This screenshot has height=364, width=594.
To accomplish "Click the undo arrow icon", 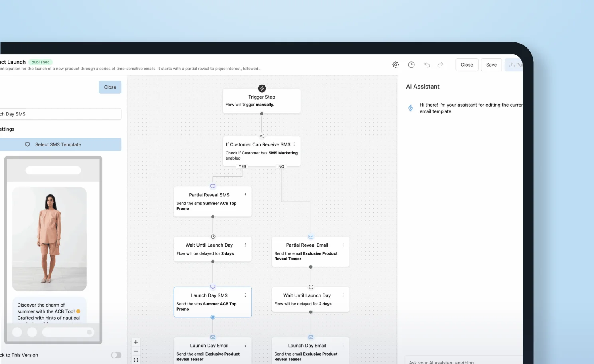I will click(x=427, y=65).
